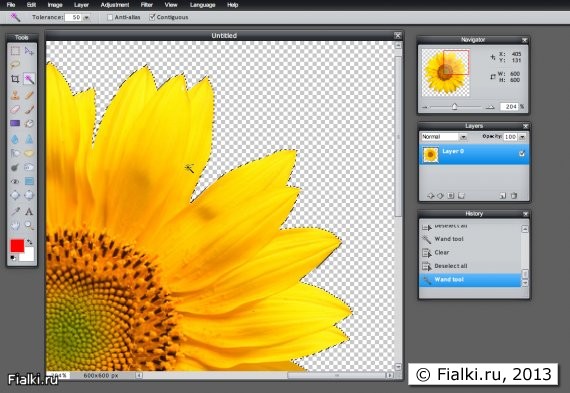
Task: Select the Sponge tool
Action: (x=29, y=153)
